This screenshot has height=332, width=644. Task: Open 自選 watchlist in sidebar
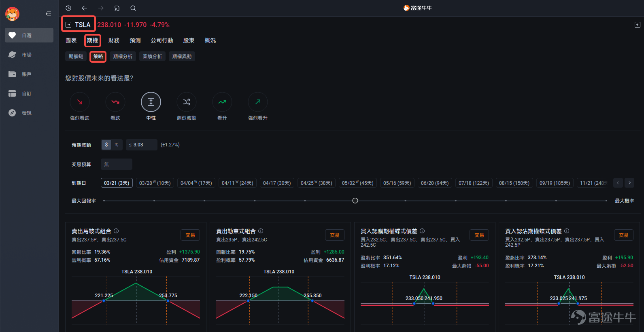[x=29, y=35]
